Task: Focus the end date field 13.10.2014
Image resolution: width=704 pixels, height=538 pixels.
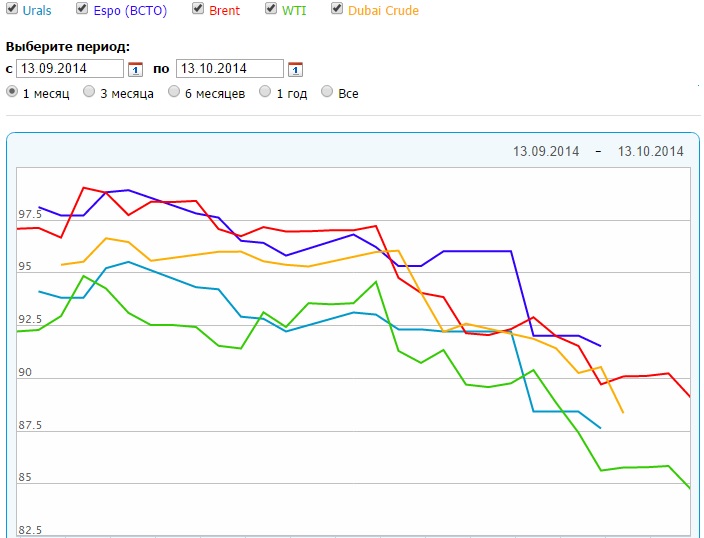Action: pyautogui.click(x=230, y=69)
